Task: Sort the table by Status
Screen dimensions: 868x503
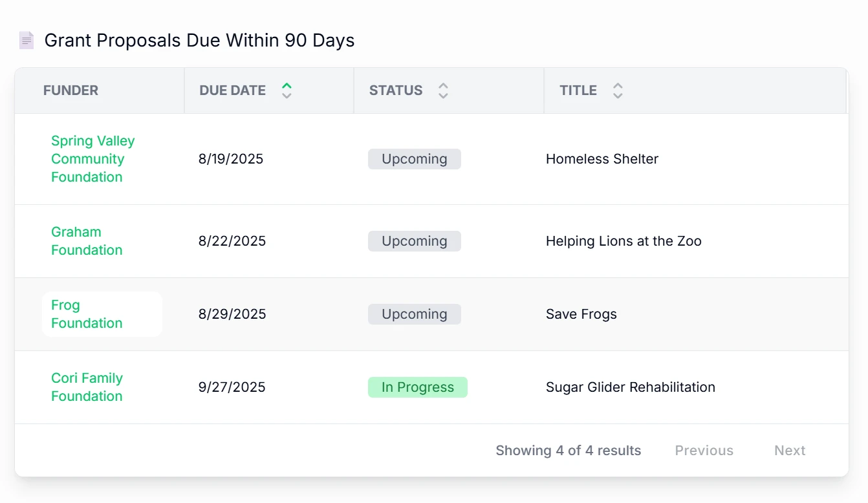Action: (443, 91)
